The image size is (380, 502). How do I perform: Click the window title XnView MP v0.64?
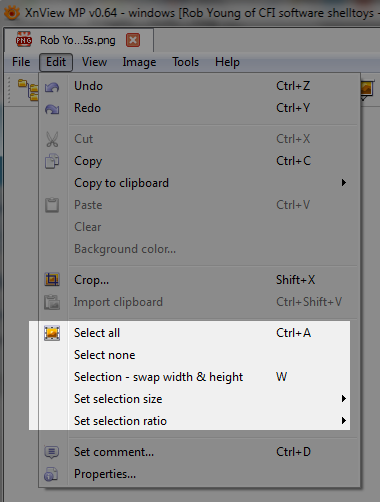coord(71,13)
